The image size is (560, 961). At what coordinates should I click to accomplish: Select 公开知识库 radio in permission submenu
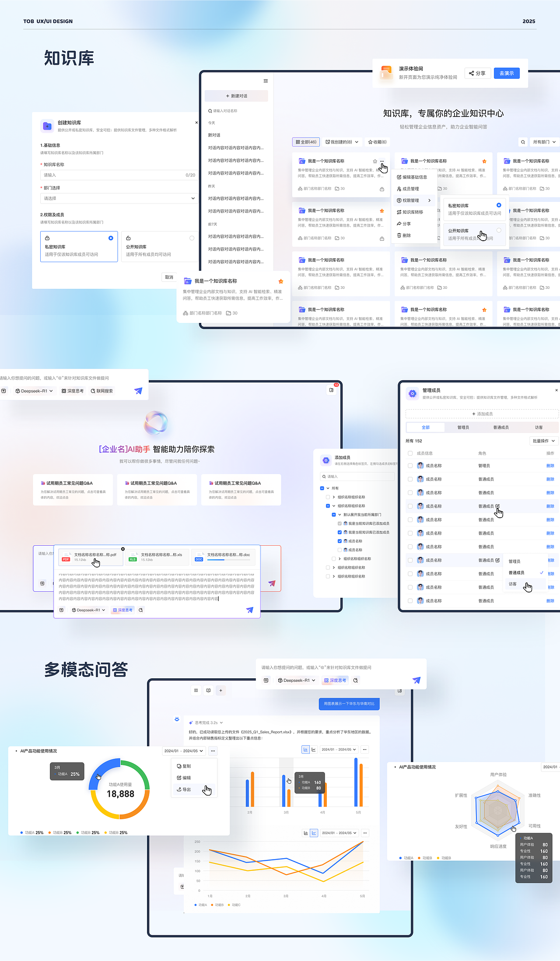click(499, 230)
